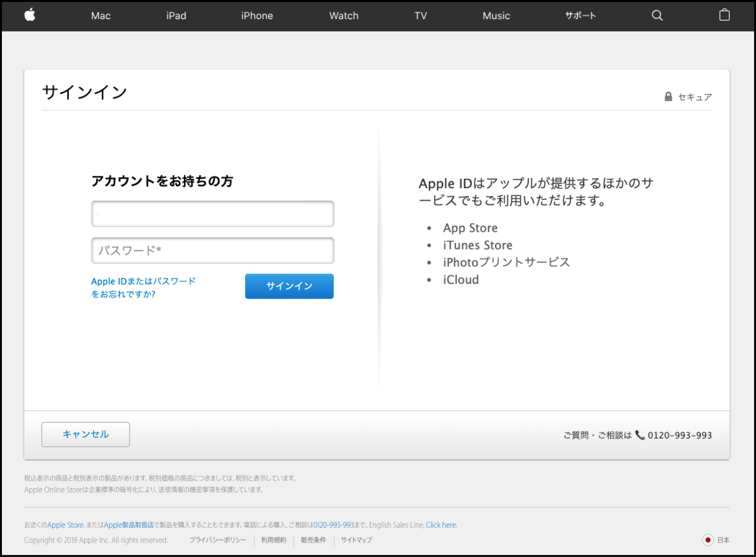Open the Watch menu
The width and height of the screenshot is (756, 557).
point(344,15)
